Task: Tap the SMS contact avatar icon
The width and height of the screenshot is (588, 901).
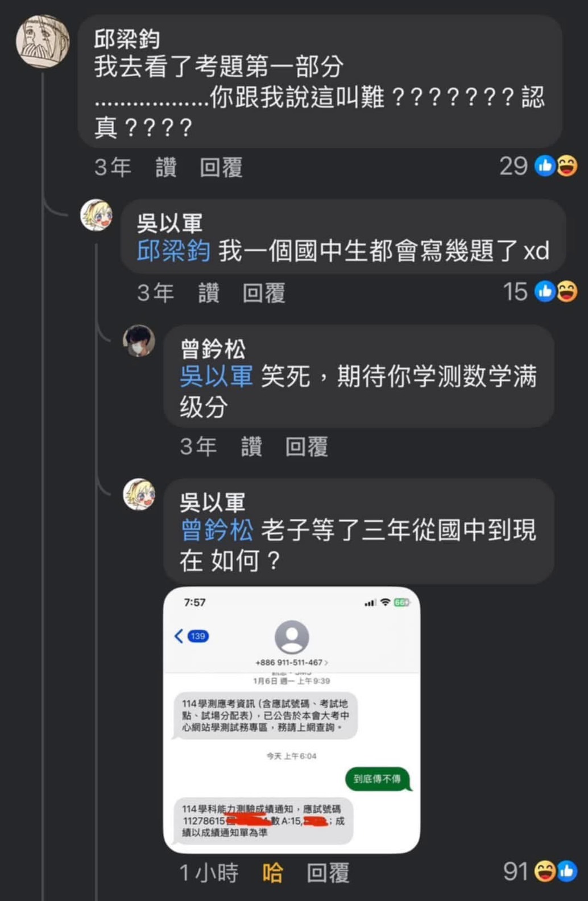Action: click(292, 637)
